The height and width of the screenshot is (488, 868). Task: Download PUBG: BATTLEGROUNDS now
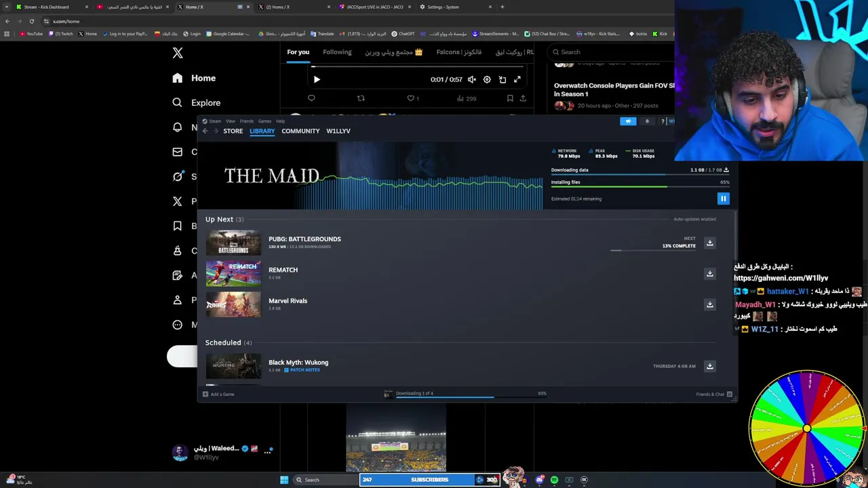(710, 243)
